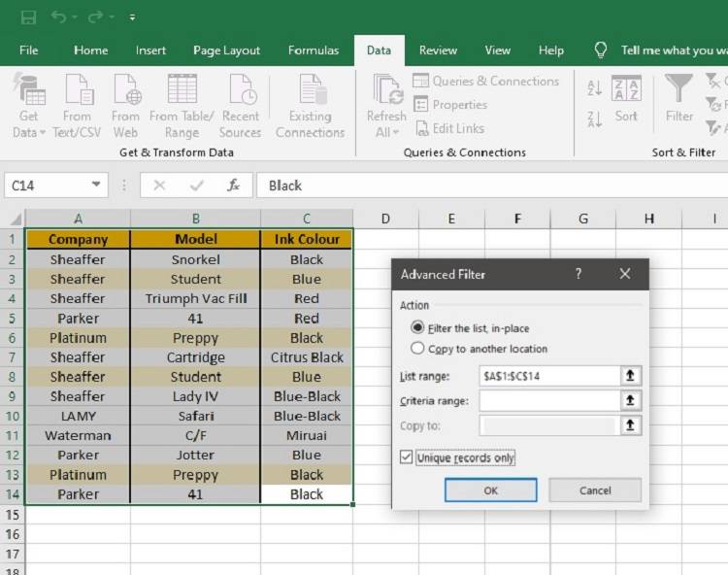
Task: Click Sort A to Z icon
Action: 595,88
